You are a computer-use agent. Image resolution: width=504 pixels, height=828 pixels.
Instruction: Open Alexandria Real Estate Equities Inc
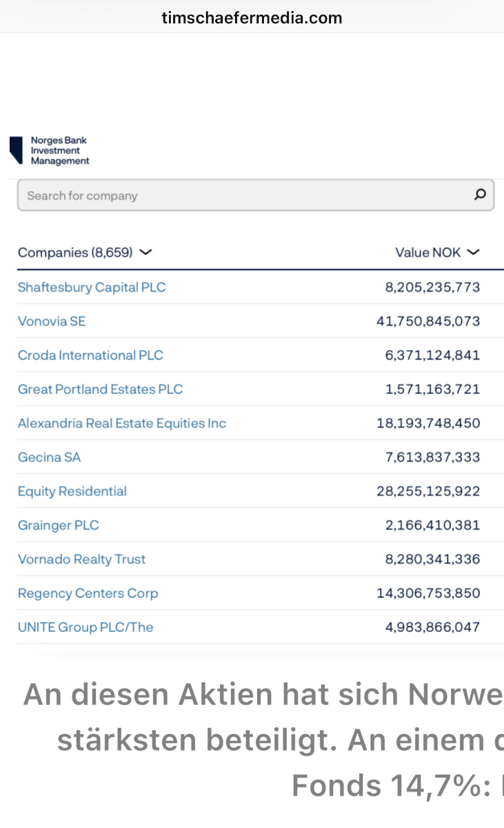tap(122, 423)
